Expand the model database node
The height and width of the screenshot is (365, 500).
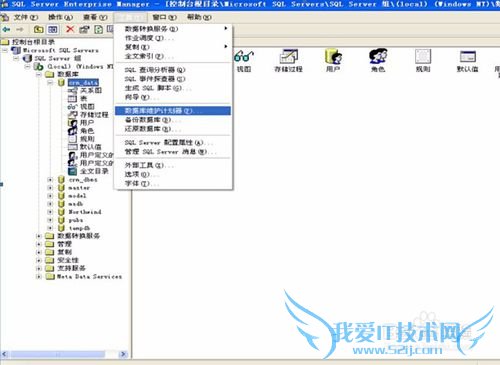(x=50, y=196)
